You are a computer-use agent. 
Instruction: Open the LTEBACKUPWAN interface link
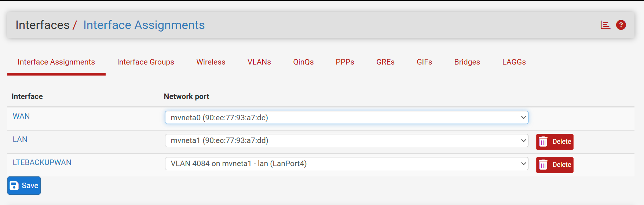tap(42, 162)
